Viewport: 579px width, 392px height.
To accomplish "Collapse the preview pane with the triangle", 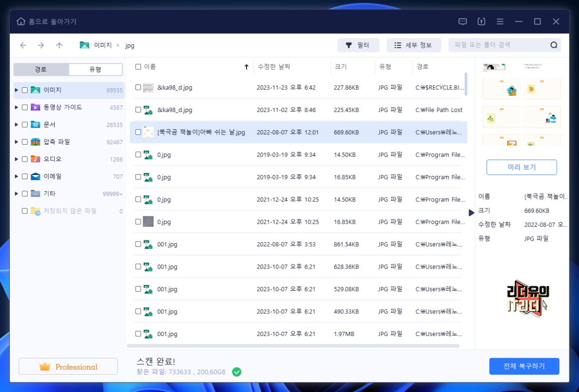I will [x=471, y=213].
